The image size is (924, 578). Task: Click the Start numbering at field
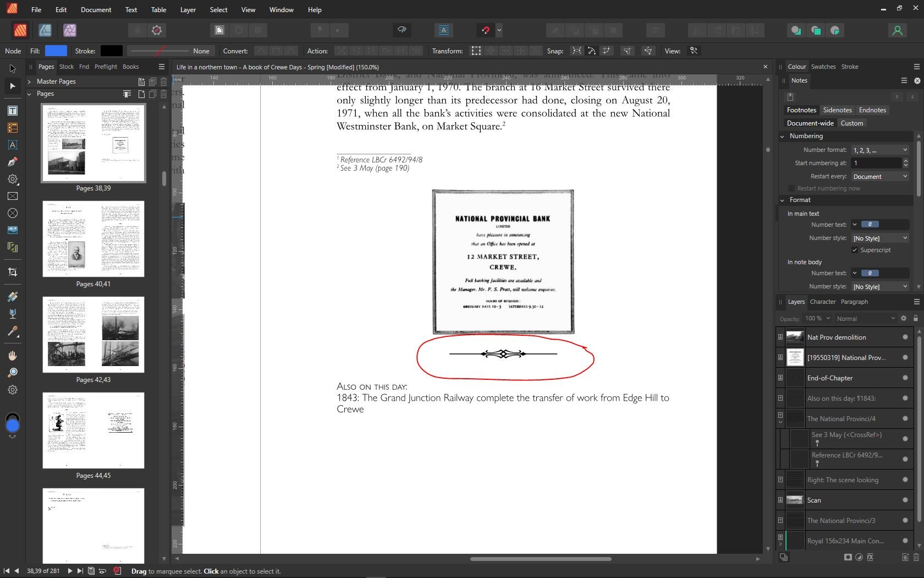click(877, 163)
